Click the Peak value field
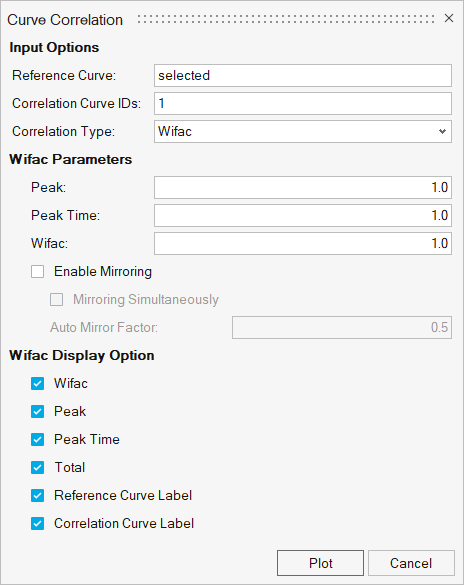Screen dimensions: 464x585 302,187
